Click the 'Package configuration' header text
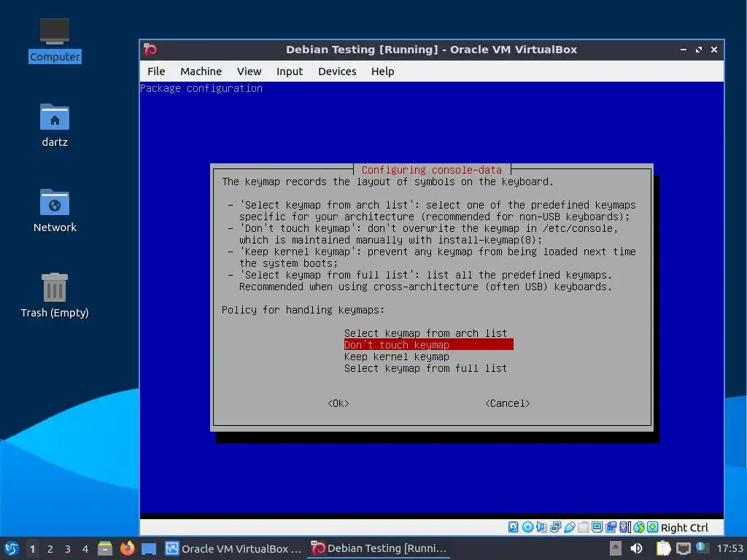This screenshot has height=560, width=747. (x=201, y=88)
